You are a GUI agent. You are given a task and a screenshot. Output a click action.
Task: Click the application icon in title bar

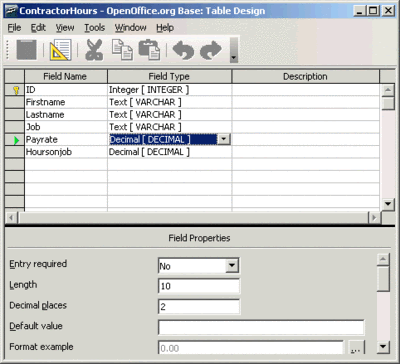(x=11, y=11)
